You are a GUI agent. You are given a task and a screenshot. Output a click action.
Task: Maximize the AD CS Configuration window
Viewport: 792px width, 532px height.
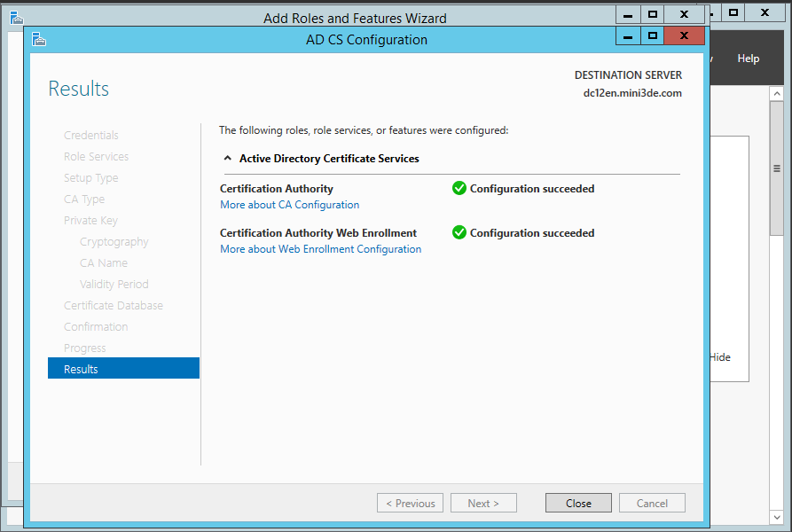[x=653, y=36]
